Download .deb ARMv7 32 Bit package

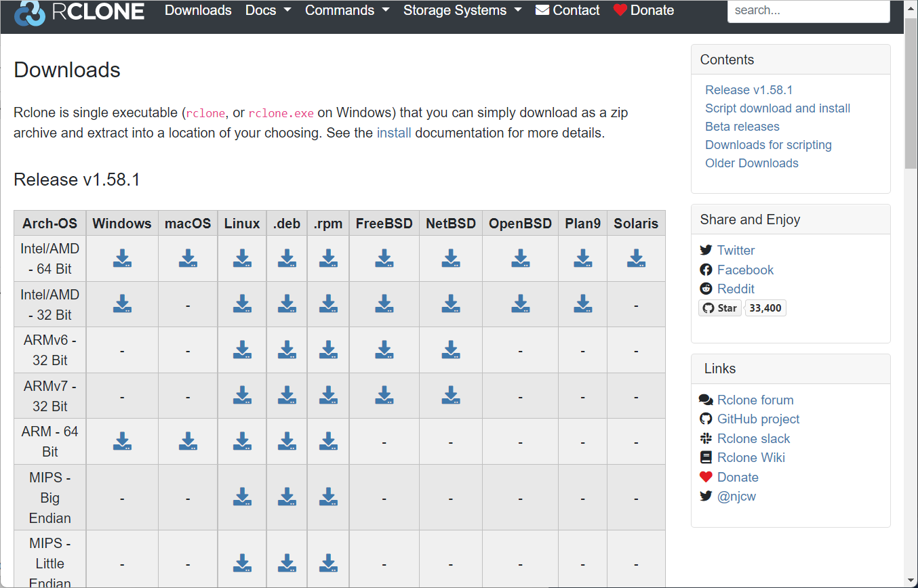[x=287, y=395]
